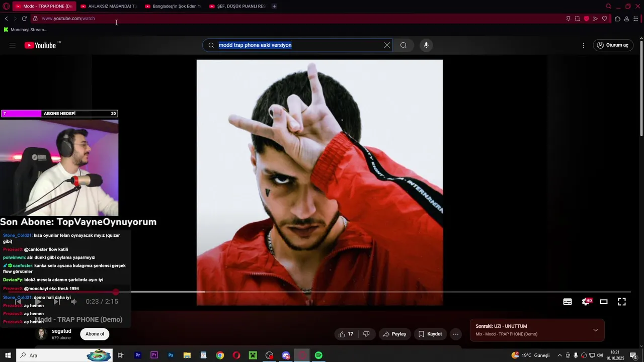Start voice search with the microphone

click(x=426, y=45)
